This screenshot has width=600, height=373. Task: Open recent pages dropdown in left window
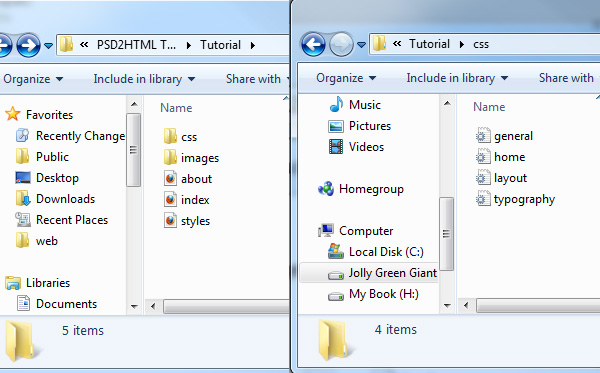48,46
